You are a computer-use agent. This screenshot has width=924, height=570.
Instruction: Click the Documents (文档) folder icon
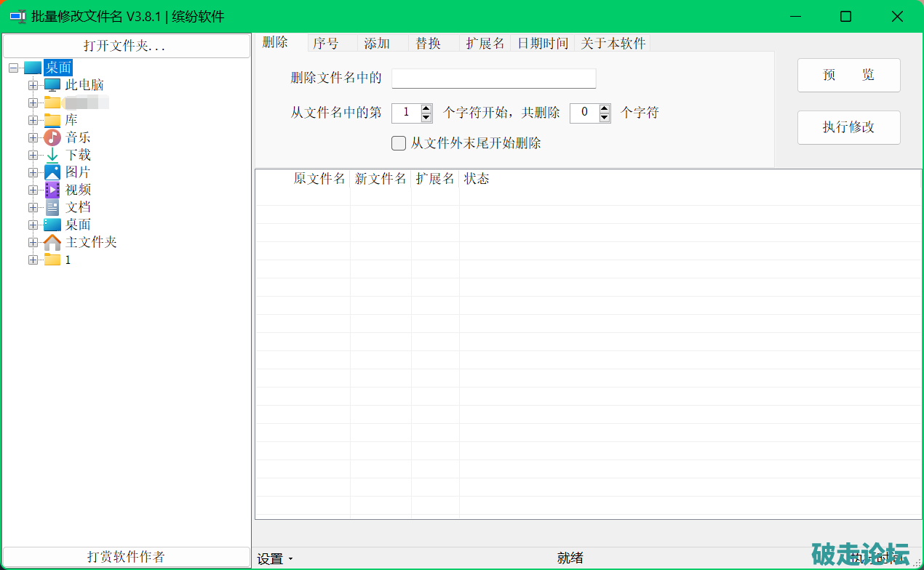(52, 207)
